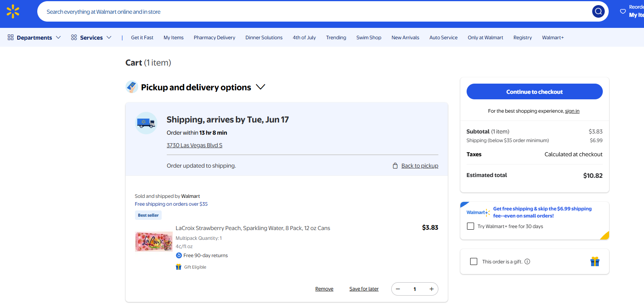Increase item quantity with the plus button
This screenshot has width=644, height=307.
(x=431, y=289)
